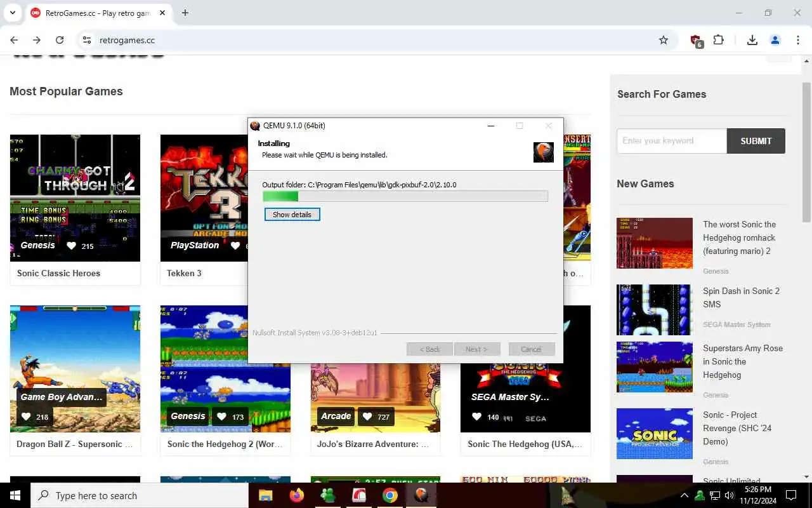Viewport: 812px width, 508px height.
Task: Click the page vertical scrollbar
Action: pyautogui.click(x=806, y=152)
